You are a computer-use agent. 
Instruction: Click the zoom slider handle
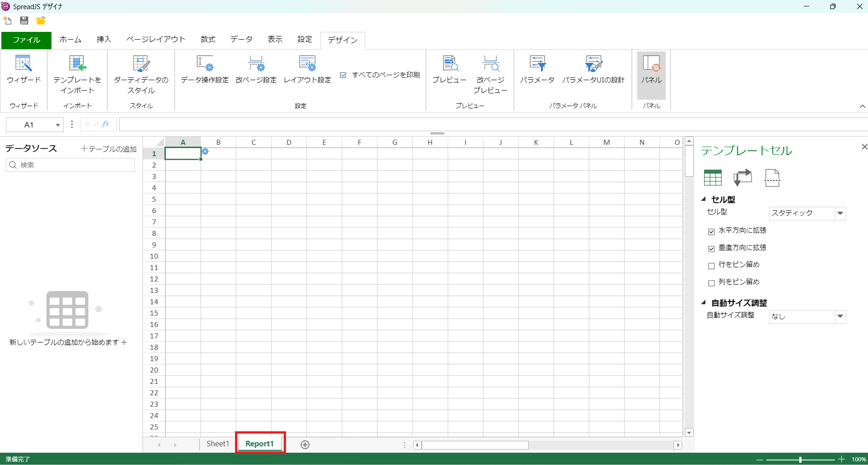point(800,460)
